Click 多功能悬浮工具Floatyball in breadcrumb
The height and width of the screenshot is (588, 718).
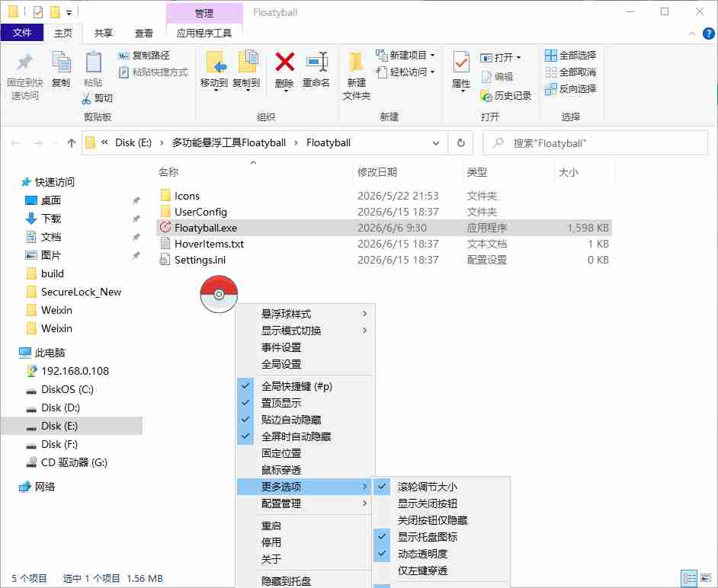click(229, 142)
